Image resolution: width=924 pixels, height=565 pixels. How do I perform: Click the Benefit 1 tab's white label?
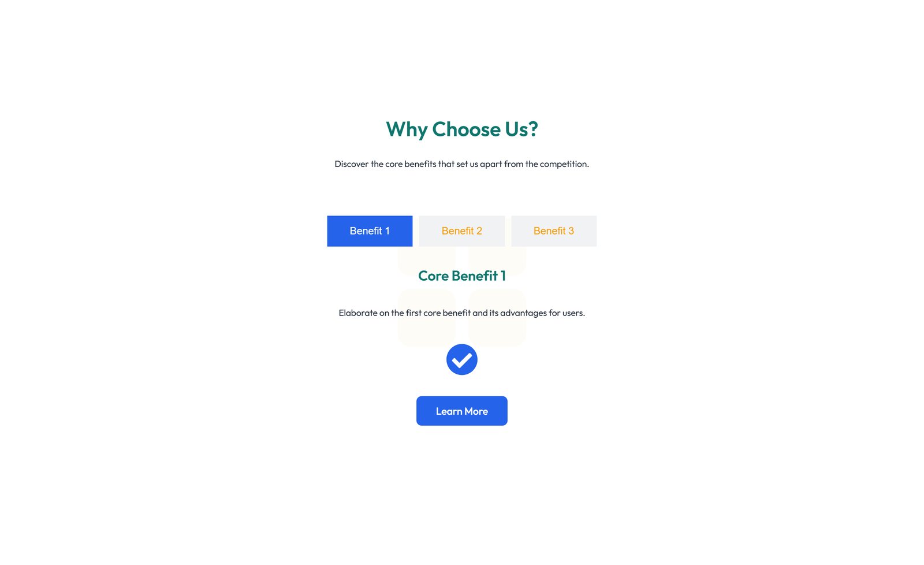point(370,231)
